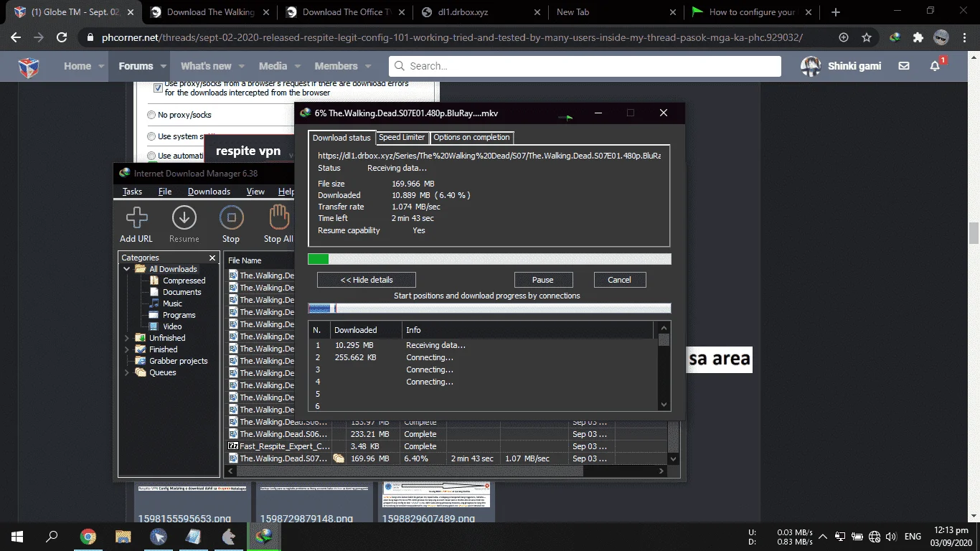
Task: Click the green download progress bar
Action: click(x=489, y=259)
